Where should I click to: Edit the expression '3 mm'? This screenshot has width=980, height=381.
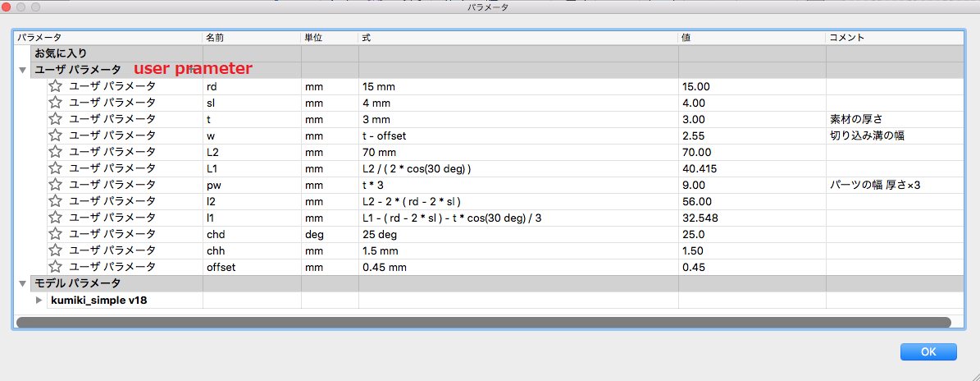pyautogui.click(x=519, y=119)
